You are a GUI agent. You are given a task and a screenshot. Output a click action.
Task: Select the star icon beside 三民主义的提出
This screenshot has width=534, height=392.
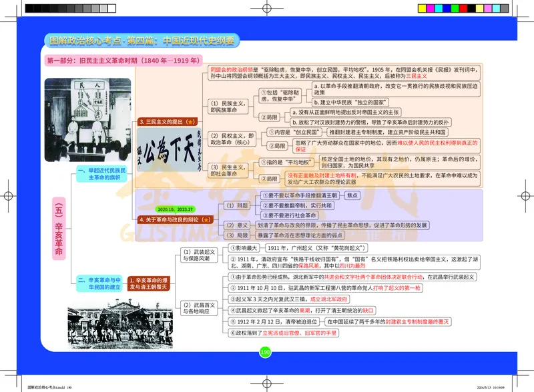point(191,123)
